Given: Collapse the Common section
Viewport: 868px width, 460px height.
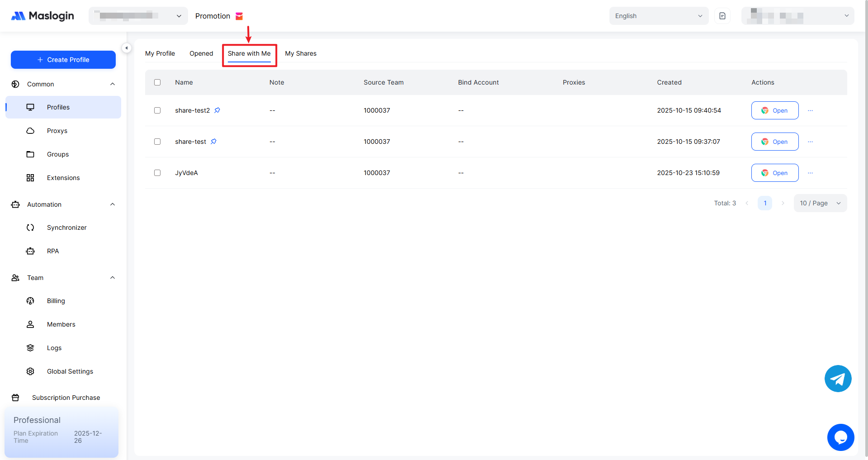Looking at the screenshot, I should pos(113,84).
